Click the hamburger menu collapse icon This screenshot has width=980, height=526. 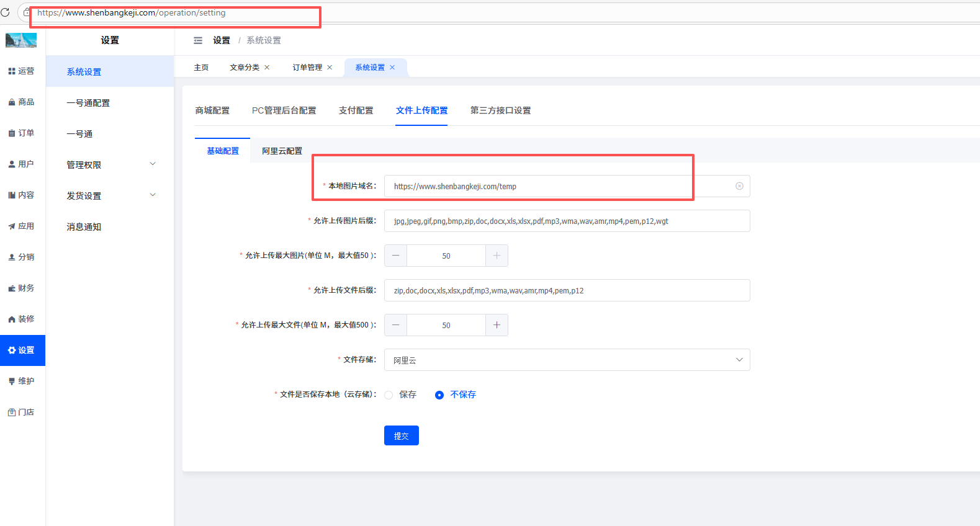(x=198, y=40)
